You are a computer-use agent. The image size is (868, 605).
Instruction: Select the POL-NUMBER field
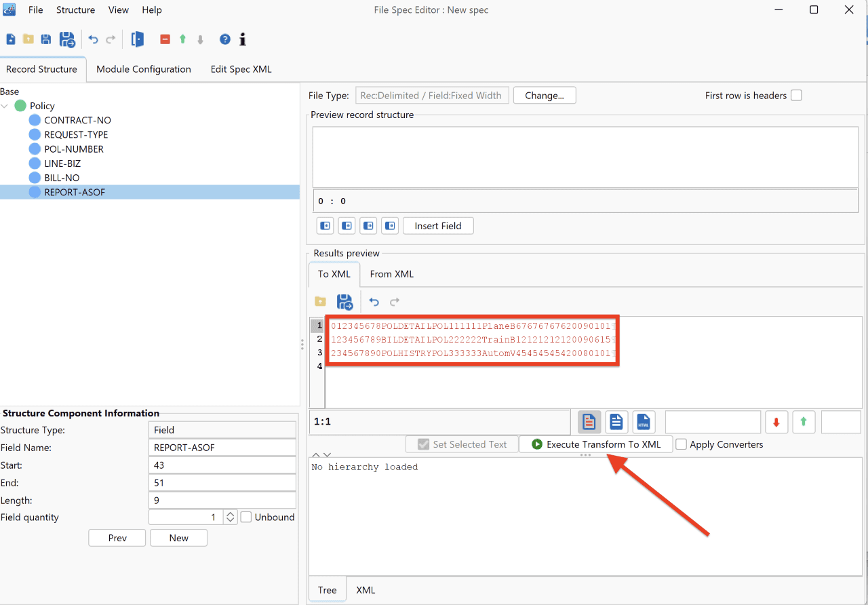74,149
